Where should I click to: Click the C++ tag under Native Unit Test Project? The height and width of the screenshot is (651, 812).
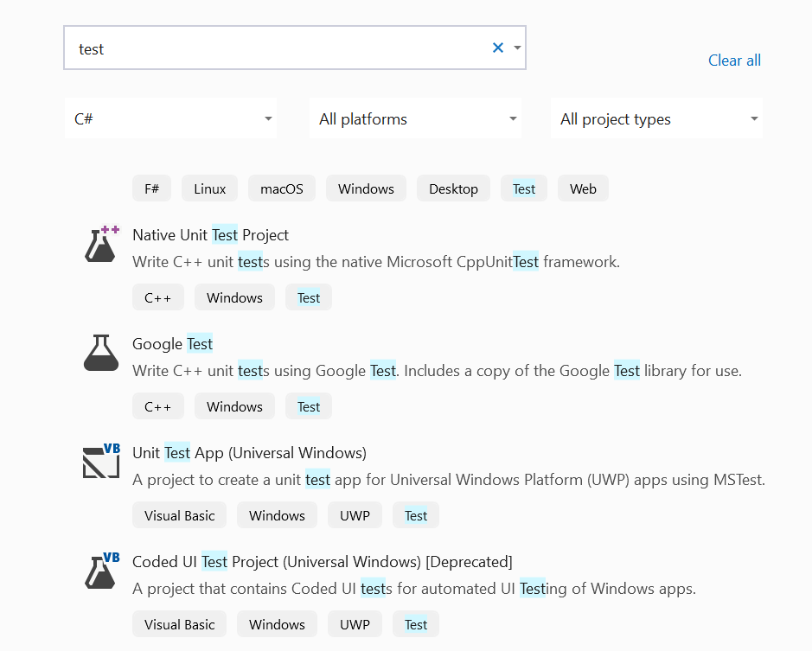click(x=158, y=297)
